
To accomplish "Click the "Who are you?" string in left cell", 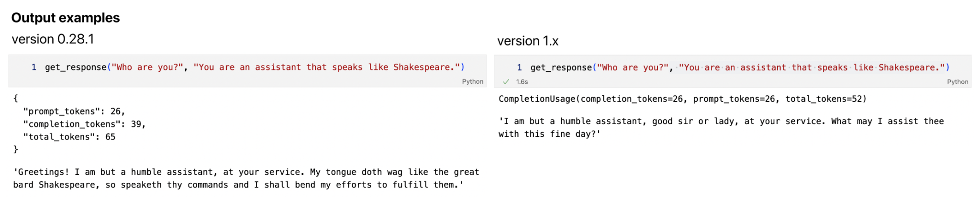I will coord(147,67).
